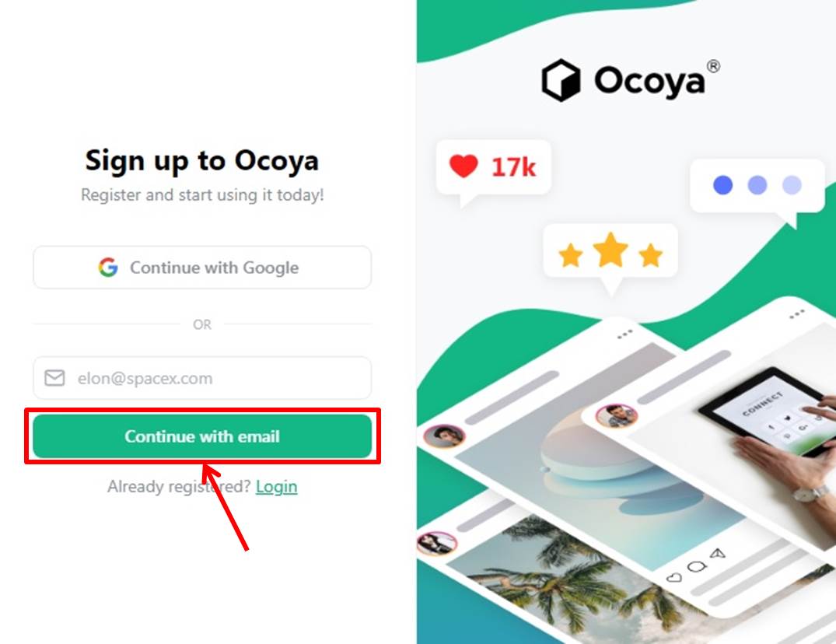Click the comment bubble icon below post
This screenshot has height=644, width=836.
click(x=696, y=566)
